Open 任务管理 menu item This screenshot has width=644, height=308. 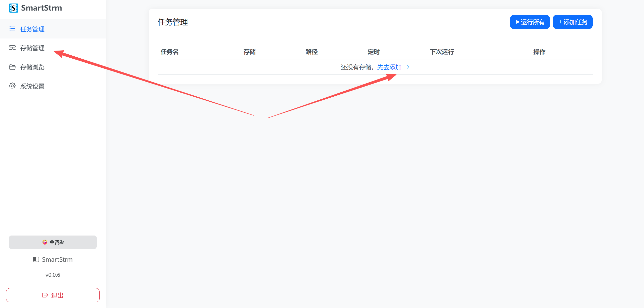point(32,29)
